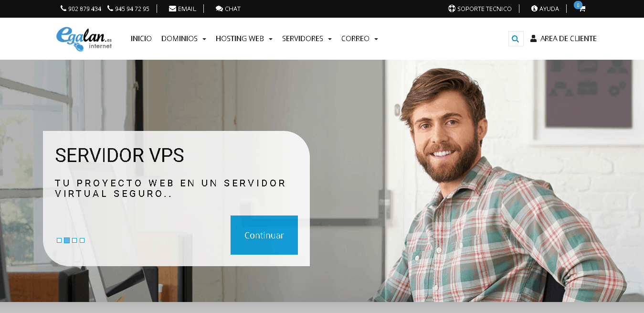
Task: Click the Egalan internet logo
Action: [84, 39]
